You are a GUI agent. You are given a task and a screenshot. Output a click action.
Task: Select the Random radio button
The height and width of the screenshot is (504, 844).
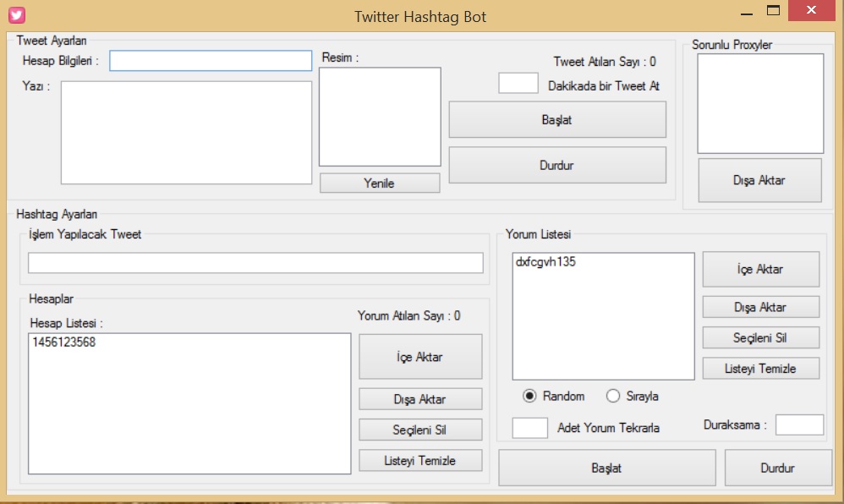[x=529, y=397]
